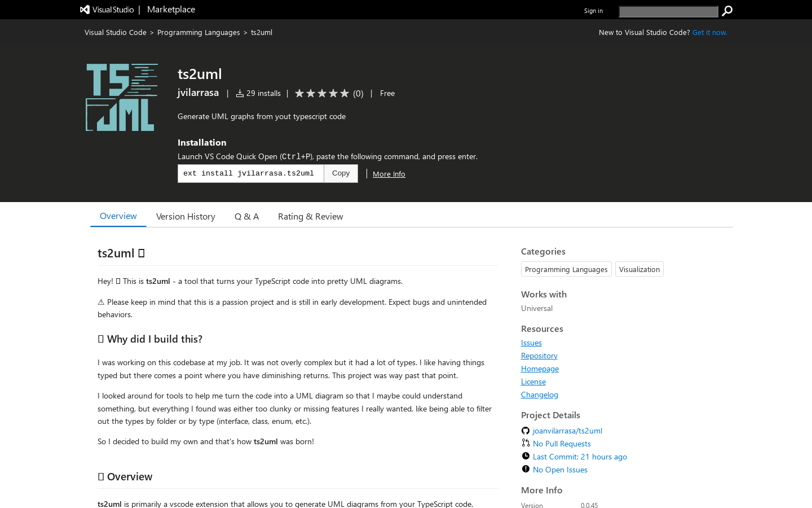Open the No Open Issues link

560,470
